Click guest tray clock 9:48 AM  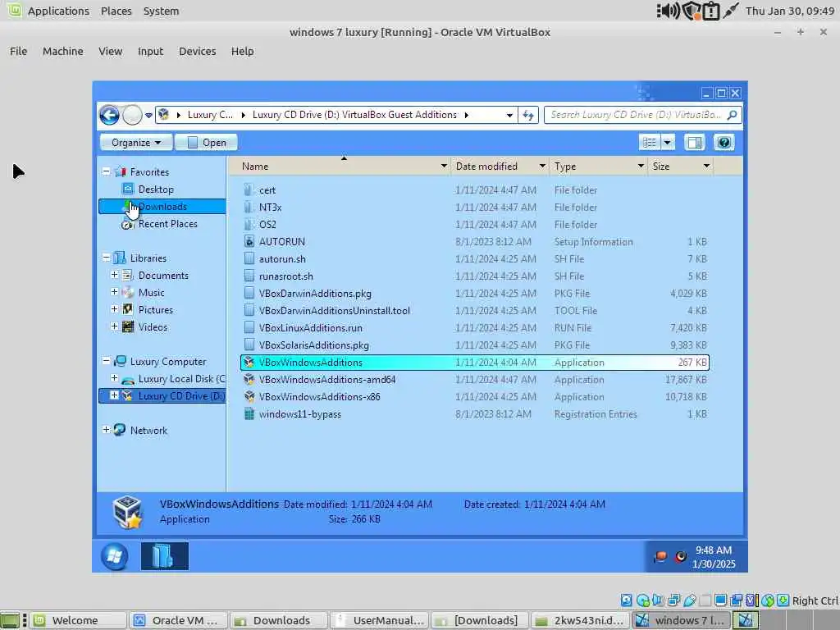click(714, 550)
